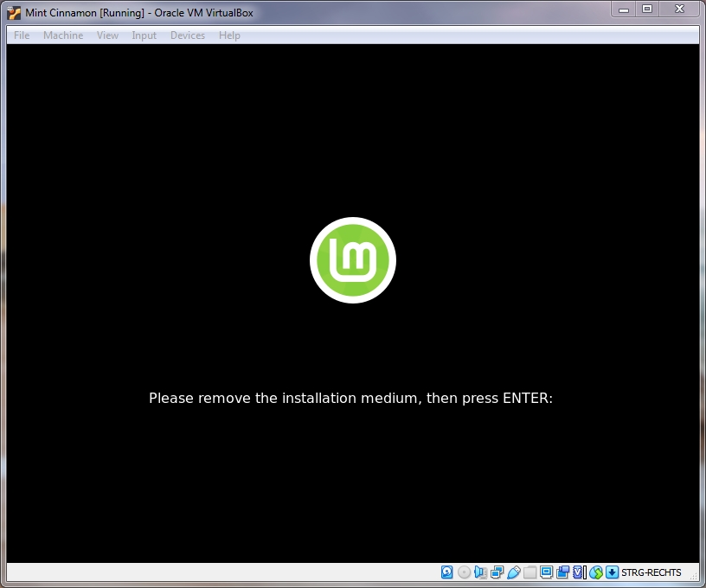This screenshot has width=706, height=588.
Task: Click the window resize grip in the status bar
Action: (695, 576)
